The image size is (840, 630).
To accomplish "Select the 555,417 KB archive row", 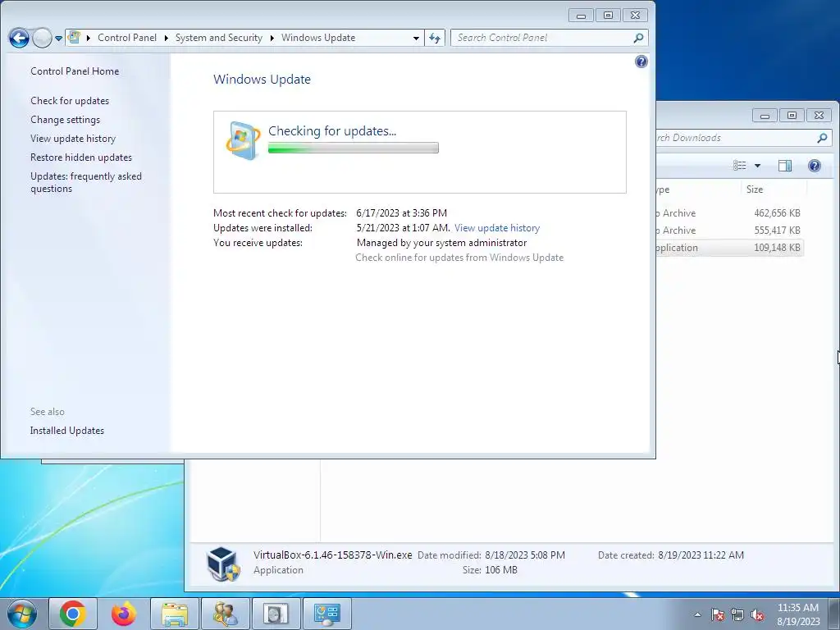I will click(x=729, y=231).
